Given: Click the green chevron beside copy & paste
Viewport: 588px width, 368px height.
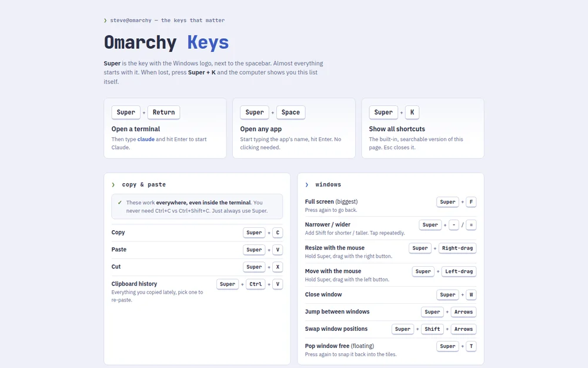Looking at the screenshot, I should coord(113,185).
